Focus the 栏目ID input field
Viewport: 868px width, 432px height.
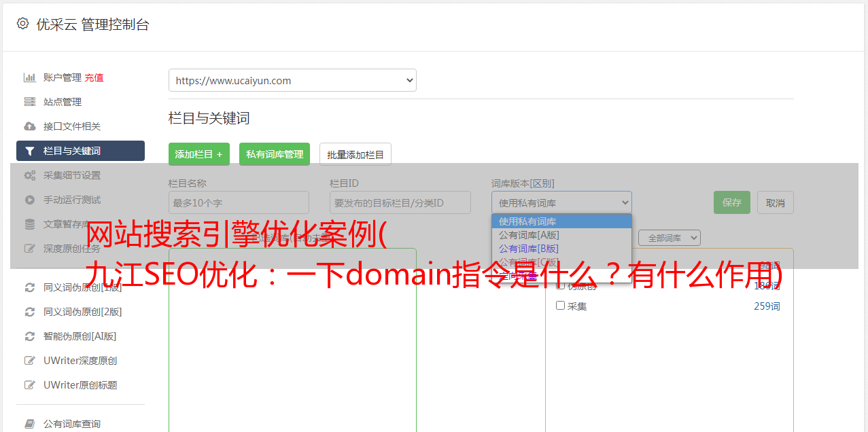tap(400, 202)
